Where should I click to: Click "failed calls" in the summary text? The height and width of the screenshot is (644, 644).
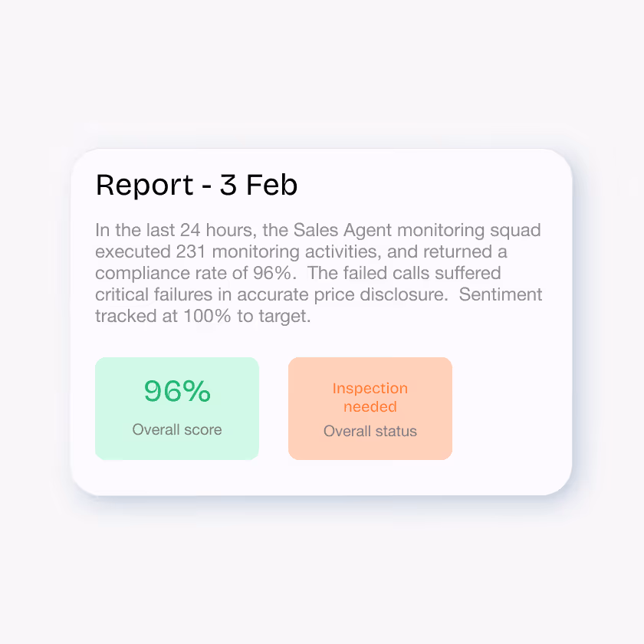(386, 273)
